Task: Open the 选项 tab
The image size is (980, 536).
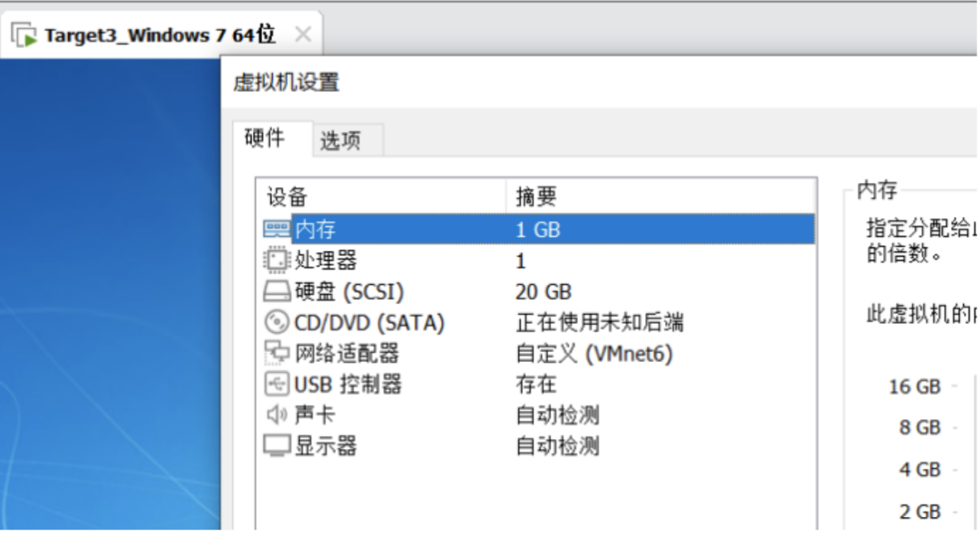Action: coord(340,141)
